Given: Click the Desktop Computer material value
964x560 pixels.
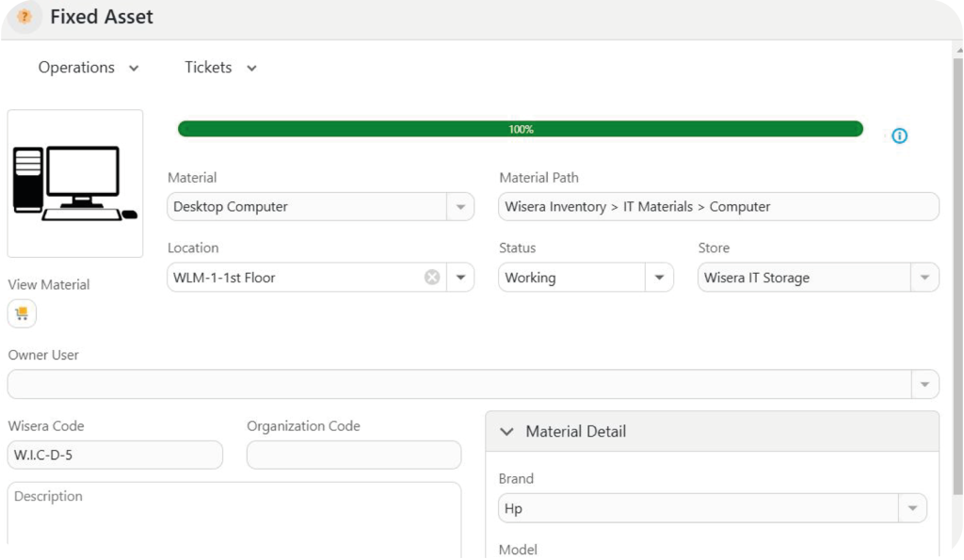Looking at the screenshot, I should click(231, 207).
